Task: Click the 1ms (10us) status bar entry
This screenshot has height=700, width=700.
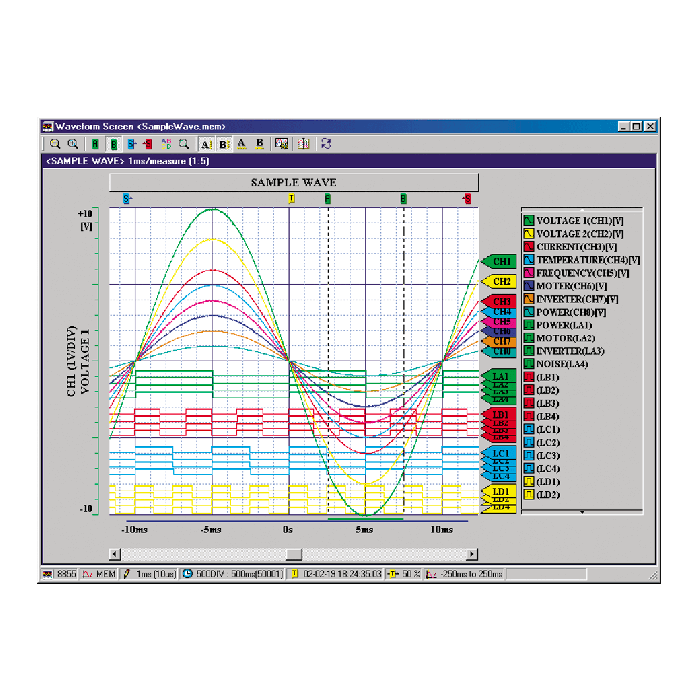Action: pyautogui.click(x=150, y=574)
